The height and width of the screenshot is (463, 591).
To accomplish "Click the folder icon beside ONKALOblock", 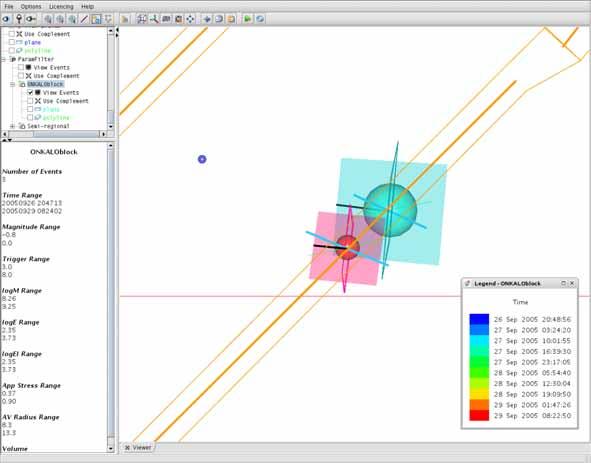I will [22, 84].
